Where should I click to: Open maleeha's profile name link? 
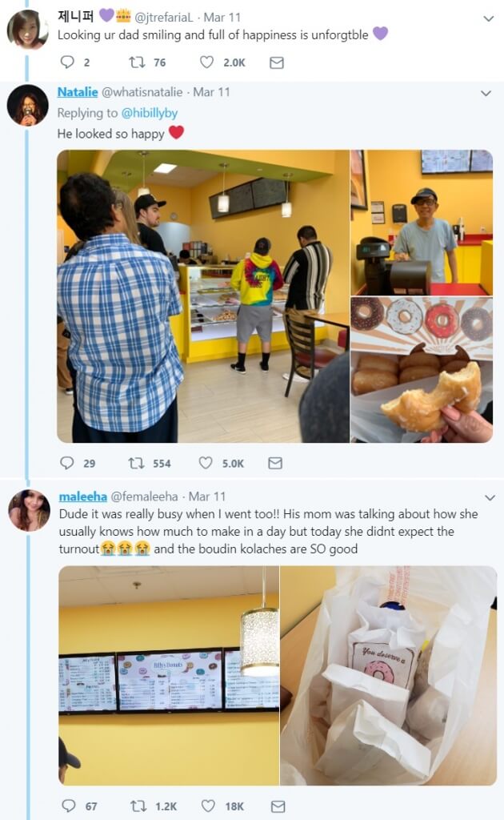(x=82, y=496)
